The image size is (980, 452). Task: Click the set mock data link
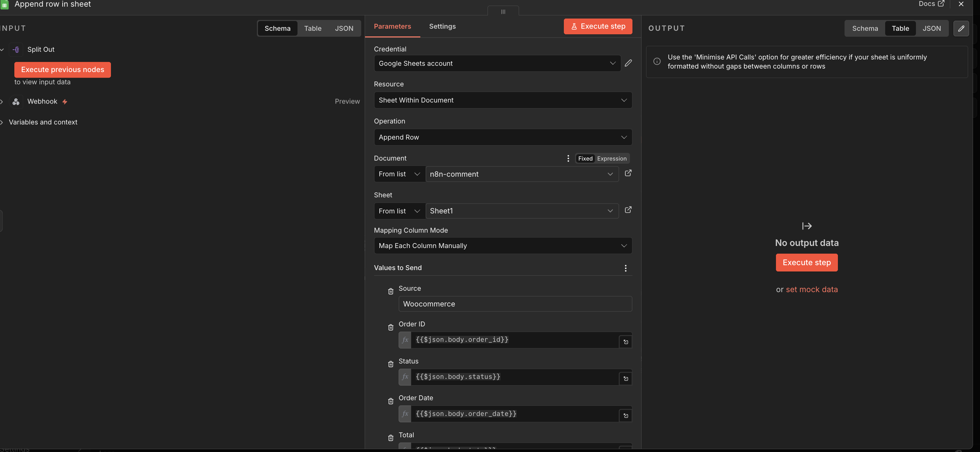pyautogui.click(x=811, y=289)
